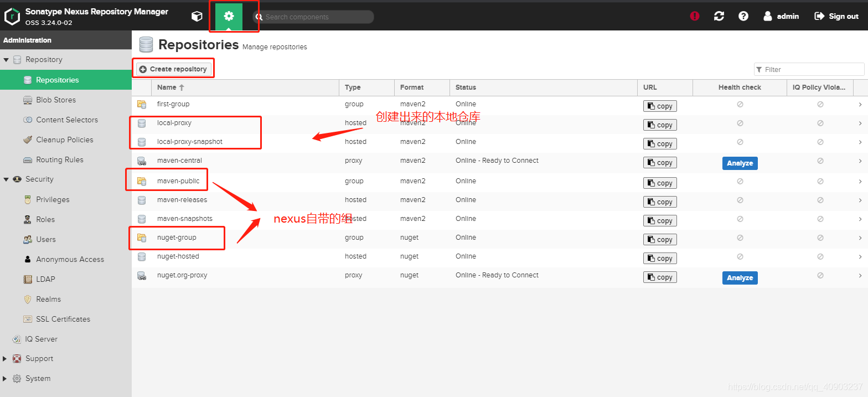Sort by the Type column header
This screenshot has width=868, height=397.
366,87
